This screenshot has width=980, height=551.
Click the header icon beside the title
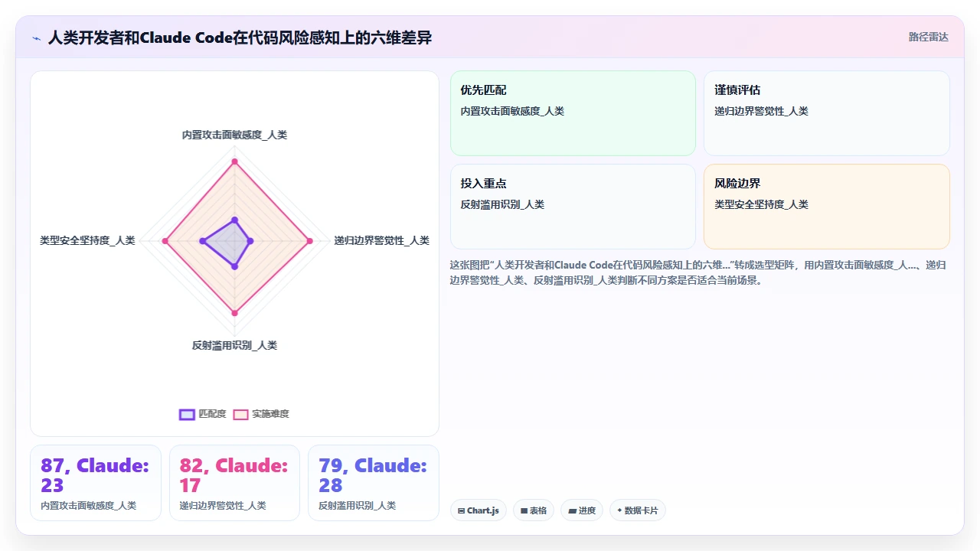click(x=36, y=37)
